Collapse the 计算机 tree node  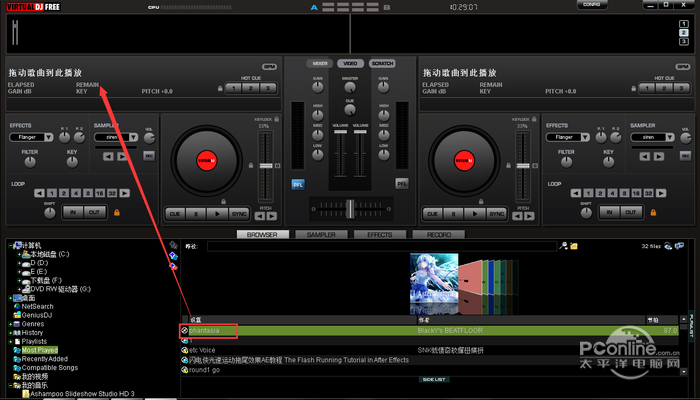[x=10, y=246]
